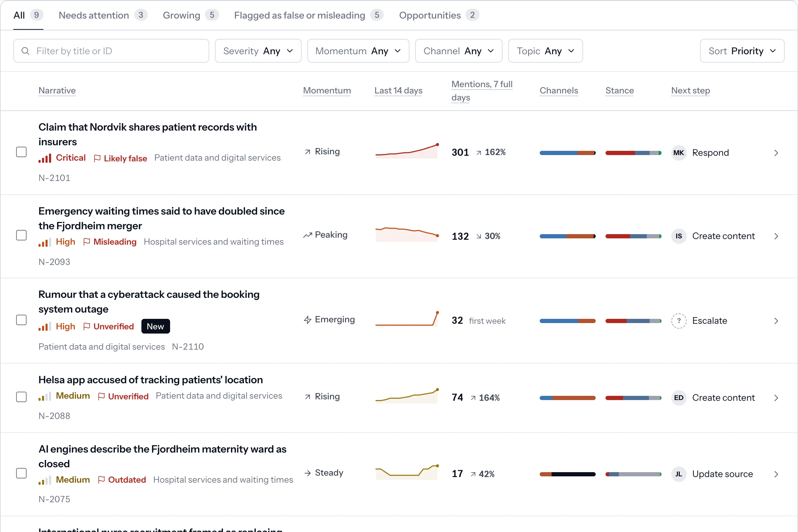Click the New badge on cyberattack narrative

[155, 326]
